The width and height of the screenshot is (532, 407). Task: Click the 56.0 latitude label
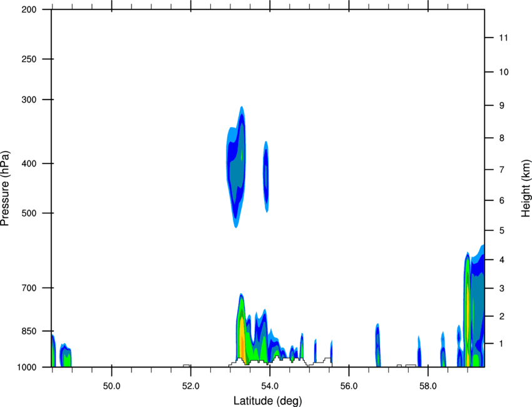tap(349, 386)
